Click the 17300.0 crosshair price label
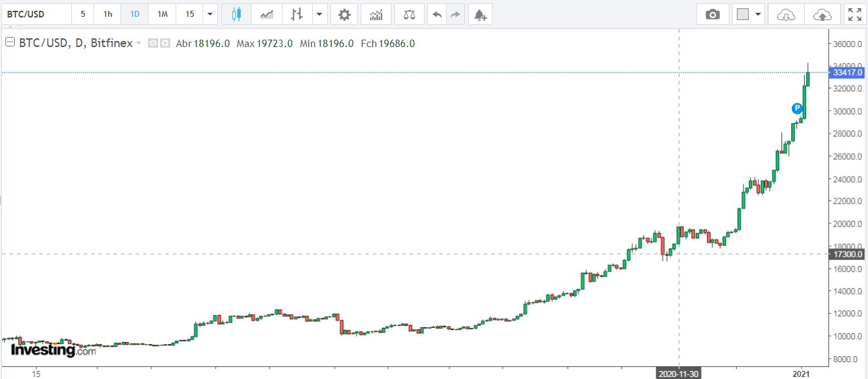This screenshot has width=868, height=379. pos(847,254)
